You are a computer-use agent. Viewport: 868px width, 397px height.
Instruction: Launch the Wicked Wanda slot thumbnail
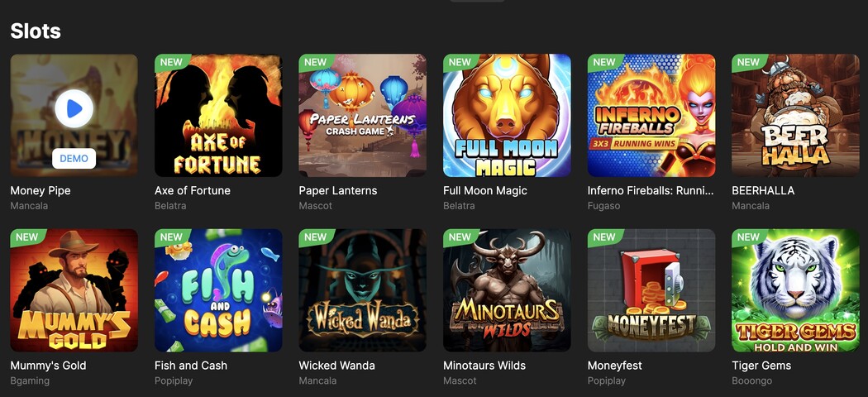tap(363, 290)
